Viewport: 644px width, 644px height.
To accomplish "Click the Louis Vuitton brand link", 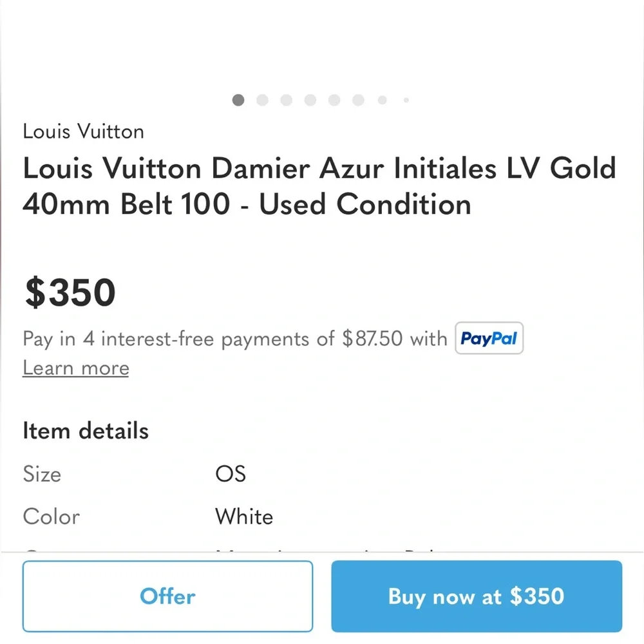I will 83,131.
